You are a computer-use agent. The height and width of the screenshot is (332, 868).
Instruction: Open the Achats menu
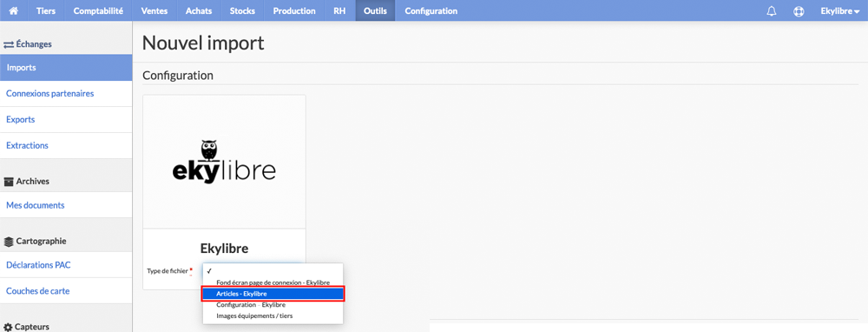(x=199, y=10)
